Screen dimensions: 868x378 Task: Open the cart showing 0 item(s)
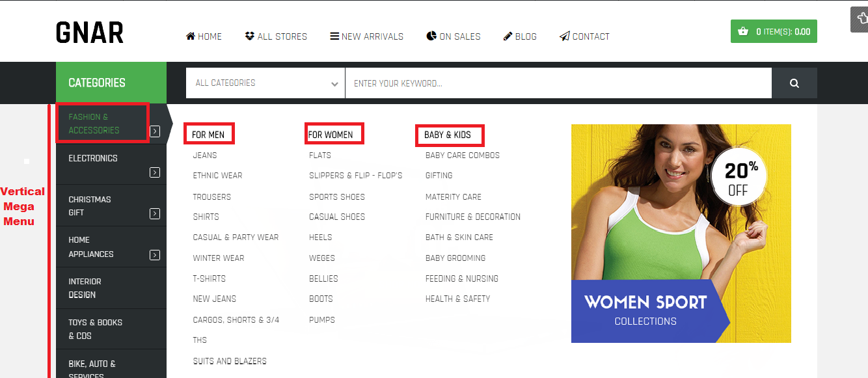tap(774, 31)
